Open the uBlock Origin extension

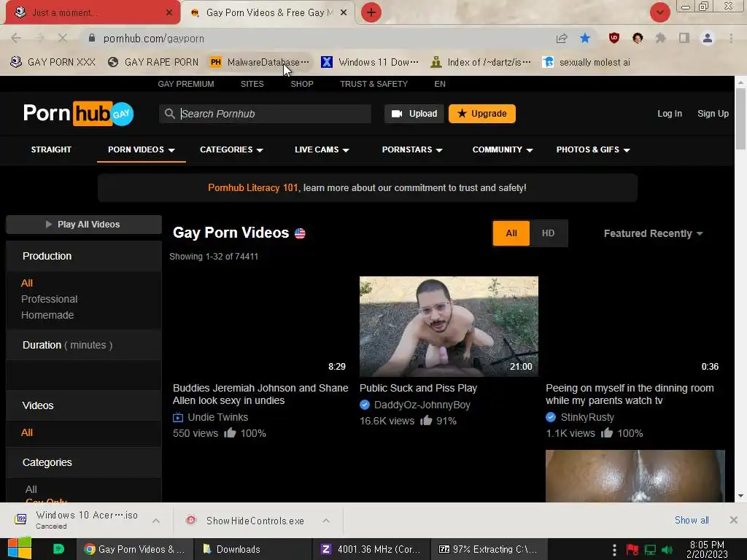614,38
